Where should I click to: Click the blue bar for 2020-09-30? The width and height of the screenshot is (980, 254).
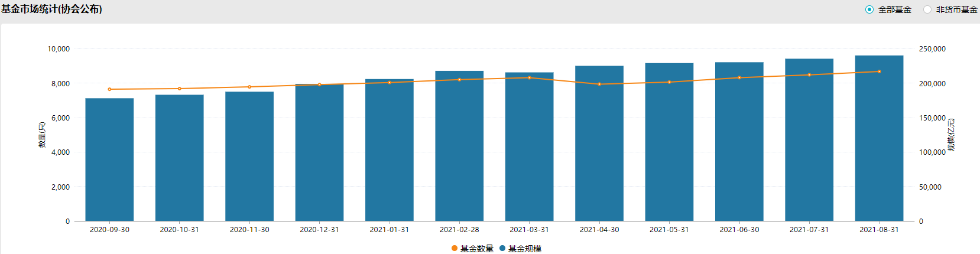109,159
